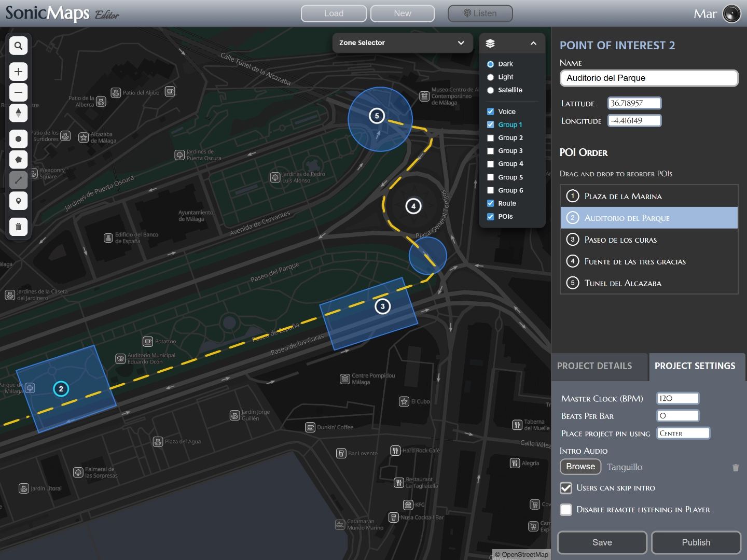Uncheck the POIs layer checkbox

coord(490,217)
